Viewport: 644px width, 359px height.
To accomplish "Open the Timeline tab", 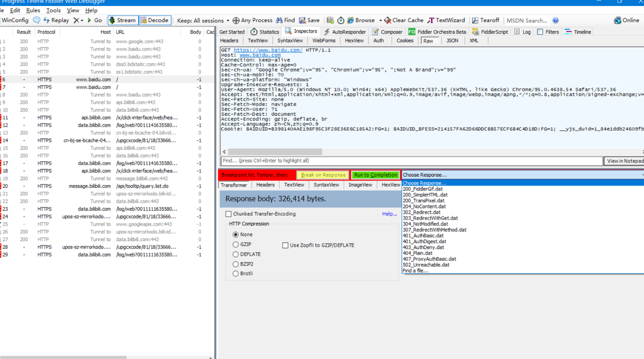I will pyautogui.click(x=578, y=32).
